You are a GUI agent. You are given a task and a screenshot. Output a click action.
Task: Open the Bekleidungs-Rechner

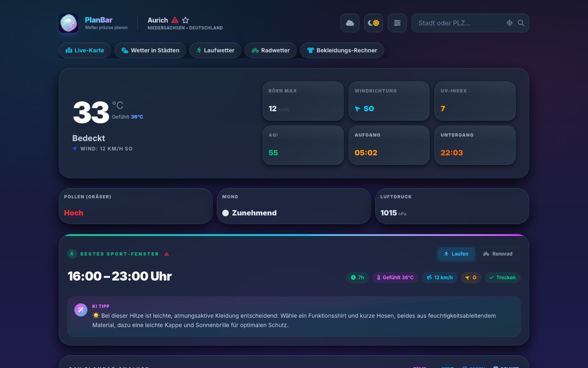(x=342, y=50)
